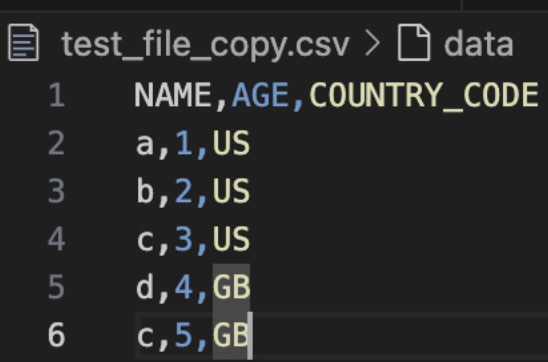Image resolution: width=548 pixels, height=362 pixels.
Task: Click line number 1 in gutter
Action: 57,95
